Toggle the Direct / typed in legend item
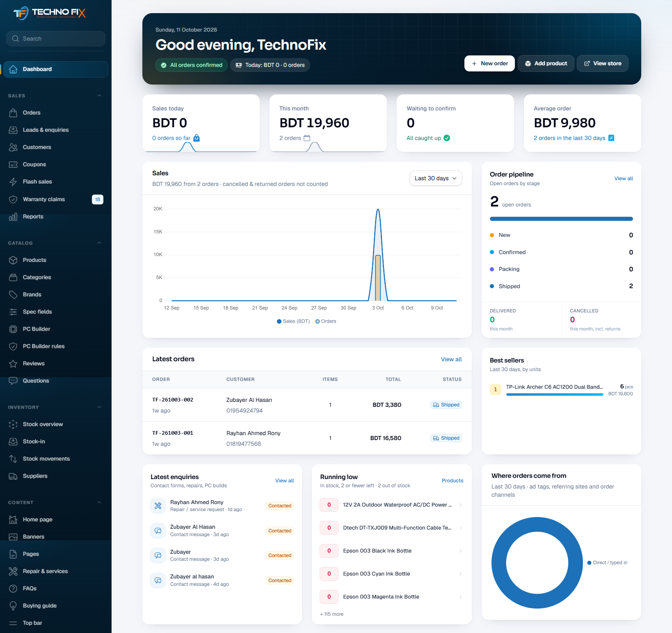The width and height of the screenshot is (672, 633). pos(607,563)
